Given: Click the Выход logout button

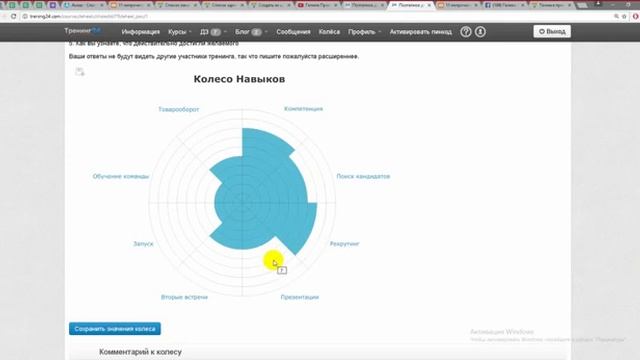Looking at the screenshot, I should 552,31.
